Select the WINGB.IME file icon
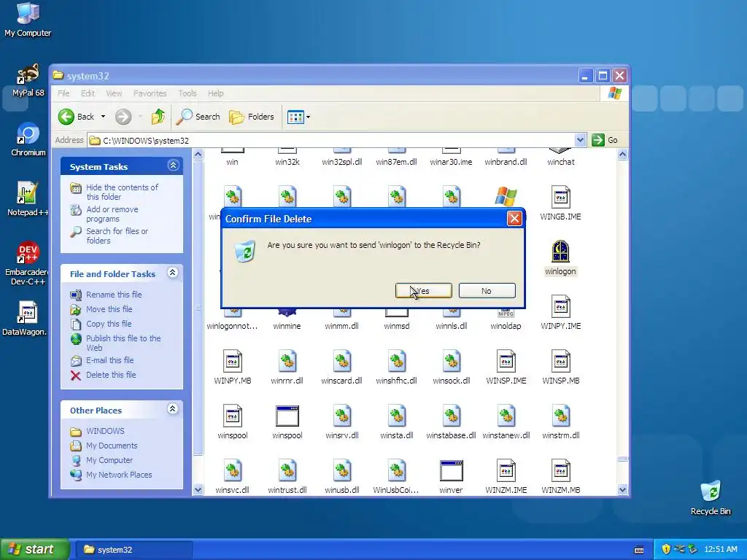The width and height of the screenshot is (747, 560). (560, 197)
